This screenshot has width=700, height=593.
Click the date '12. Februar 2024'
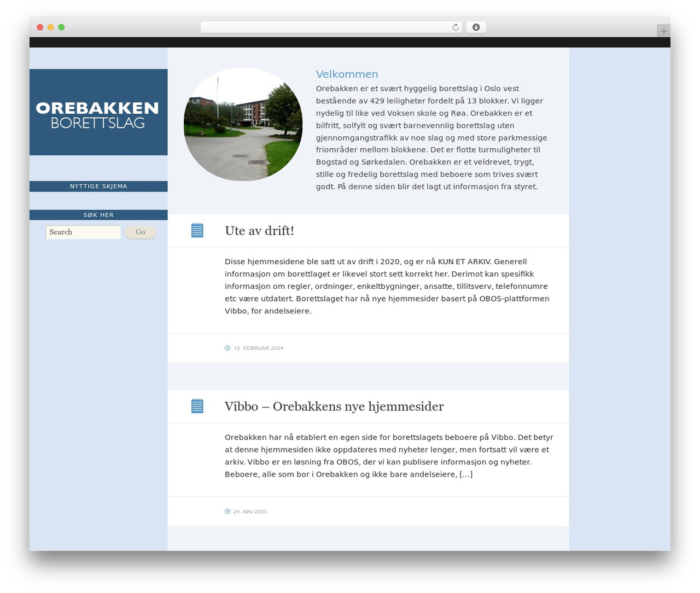tap(258, 348)
